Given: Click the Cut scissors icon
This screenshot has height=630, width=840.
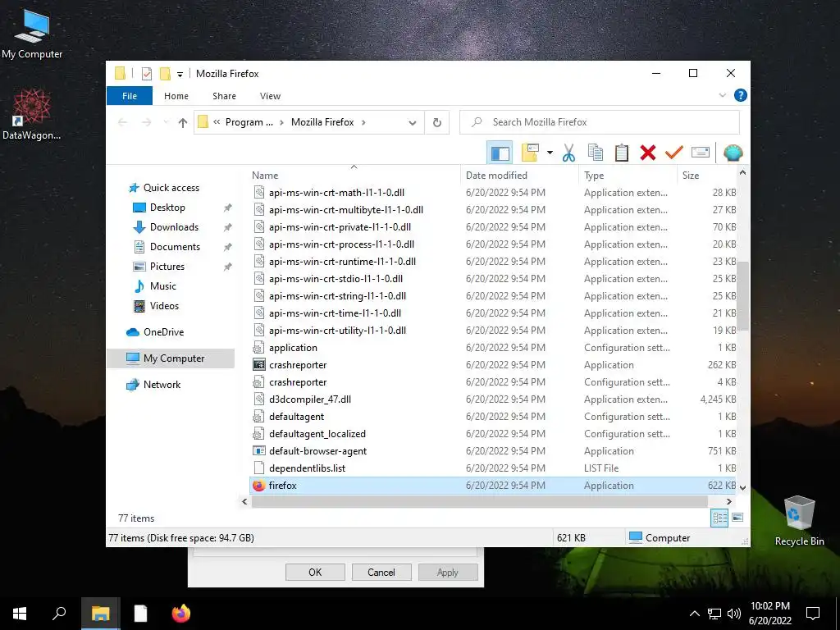Looking at the screenshot, I should pyautogui.click(x=568, y=153).
